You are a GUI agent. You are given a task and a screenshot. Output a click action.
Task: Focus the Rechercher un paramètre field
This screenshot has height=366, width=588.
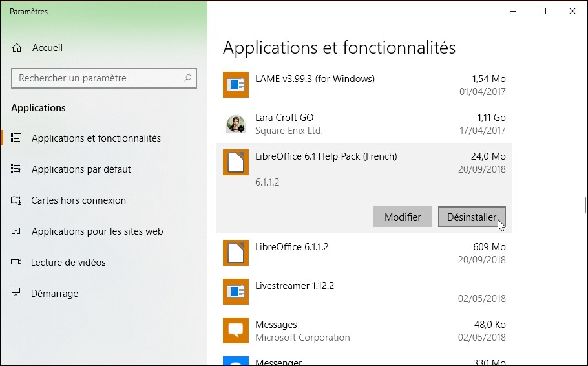coord(97,78)
